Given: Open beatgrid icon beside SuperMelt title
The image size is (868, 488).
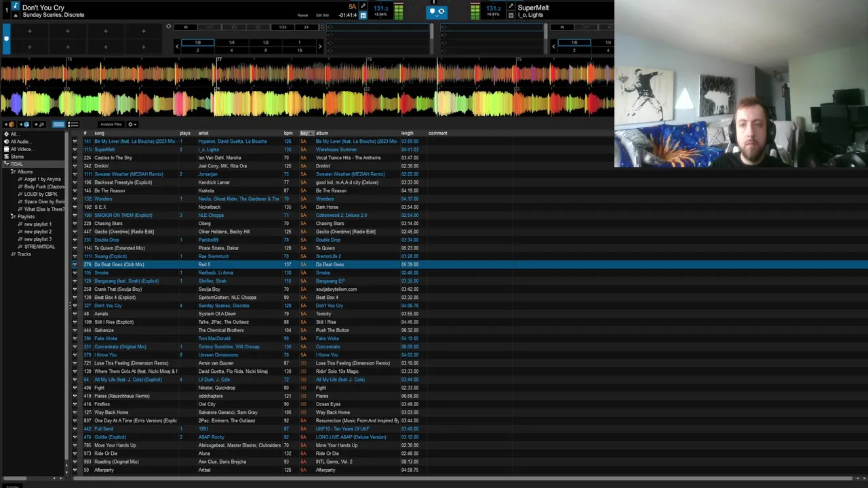Looking at the screenshot, I should (510, 15).
